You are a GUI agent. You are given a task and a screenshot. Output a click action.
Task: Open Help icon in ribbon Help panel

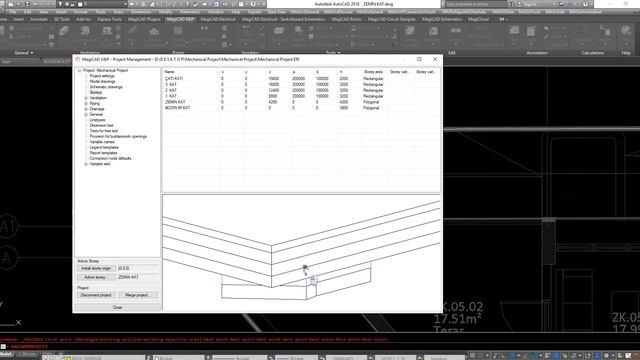(x=626, y=31)
